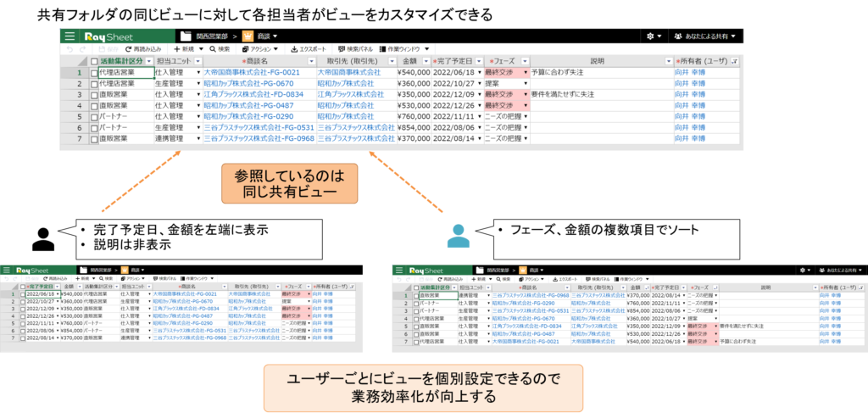Viewport: 868px width, 413px height.
Task: Check row 7 checkbox in top grid
Action: click(94, 138)
